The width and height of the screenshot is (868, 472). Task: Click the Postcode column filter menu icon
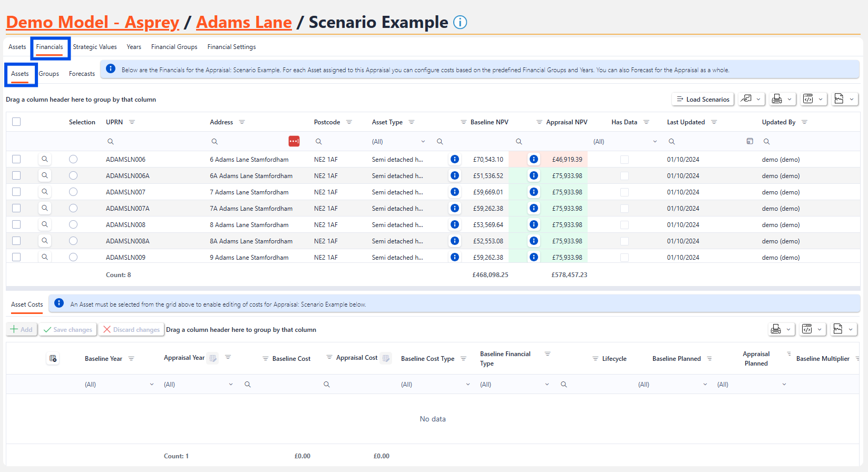pyautogui.click(x=349, y=122)
